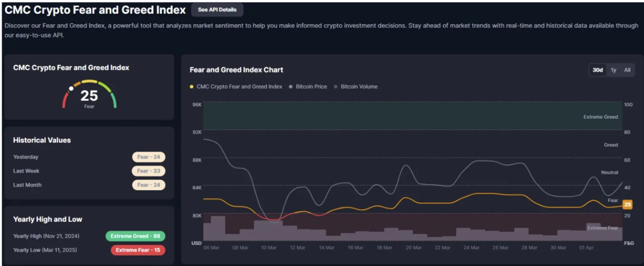Switch chart range to 1y
This screenshot has height=266, width=644.
point(613,70)
